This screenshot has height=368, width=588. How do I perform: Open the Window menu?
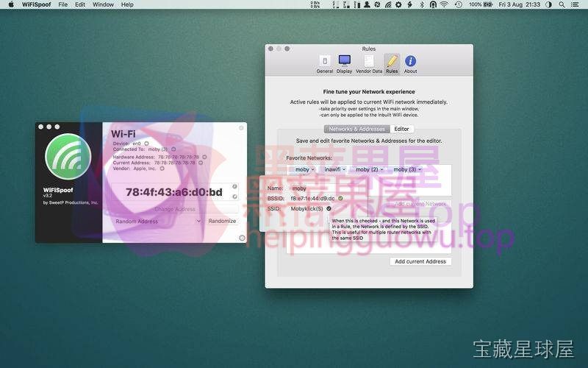click(103, 4)
